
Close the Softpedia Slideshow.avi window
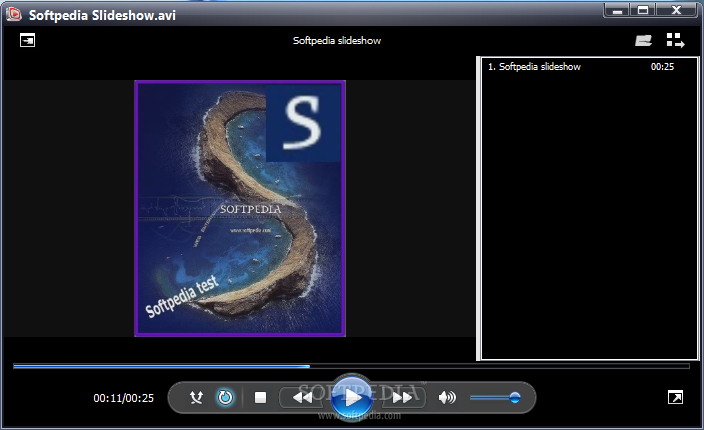coord(676,10)
